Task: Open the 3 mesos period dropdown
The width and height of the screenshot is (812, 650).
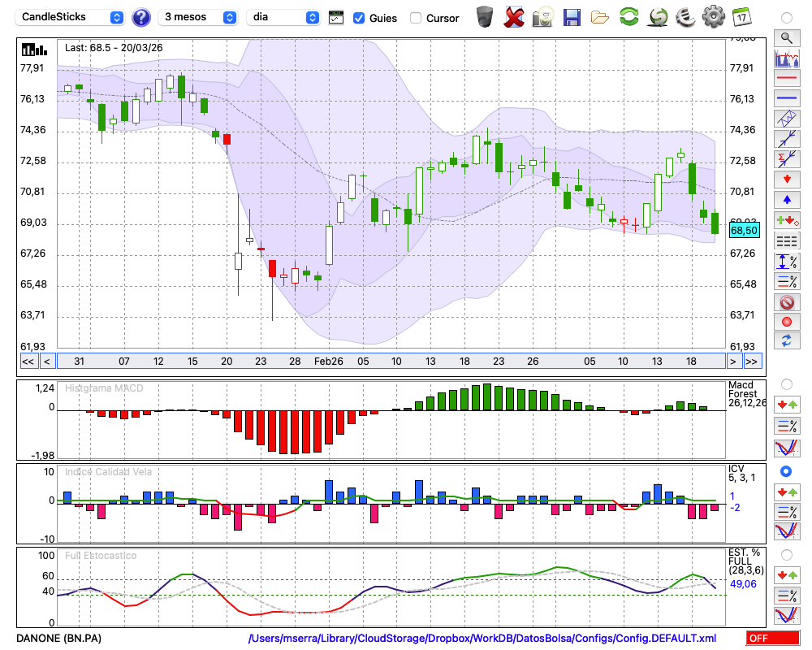Action: point(198,17)
